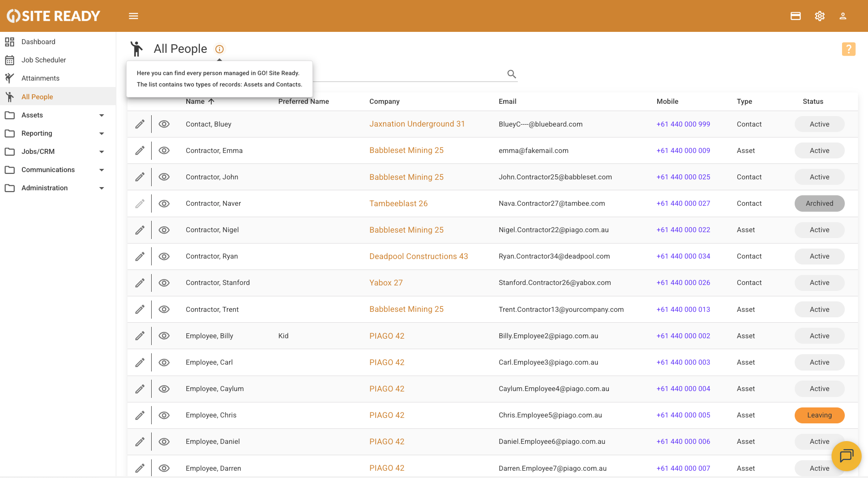Click the billing card icon in header

coord(796,16)
